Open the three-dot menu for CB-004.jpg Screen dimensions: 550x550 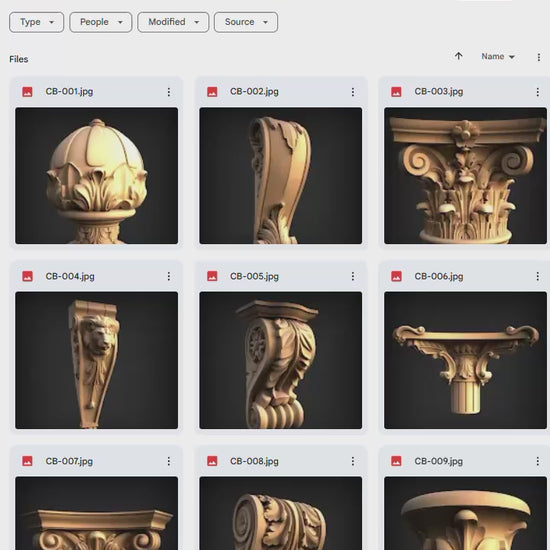(x=169, y=276)
